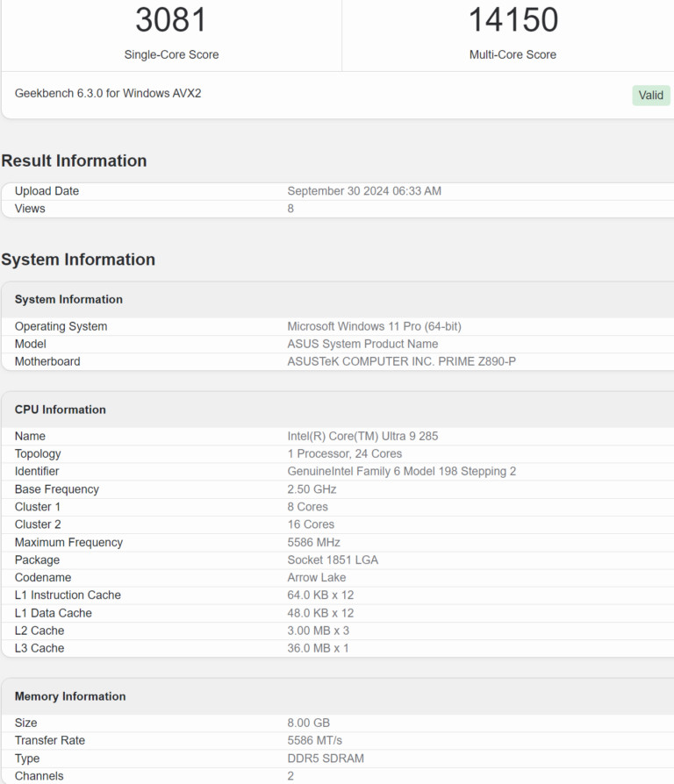Click the Model row label

pyautogui.click(x=31, y=344)
